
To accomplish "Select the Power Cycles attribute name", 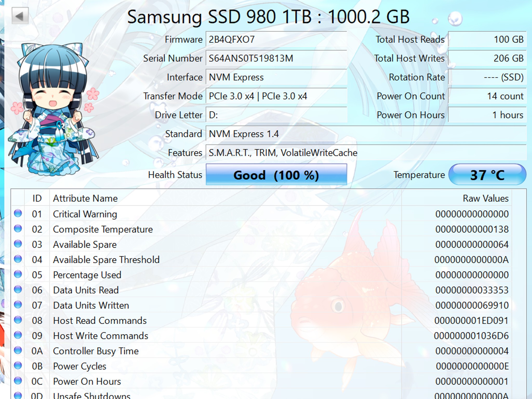I will (79, 366).
